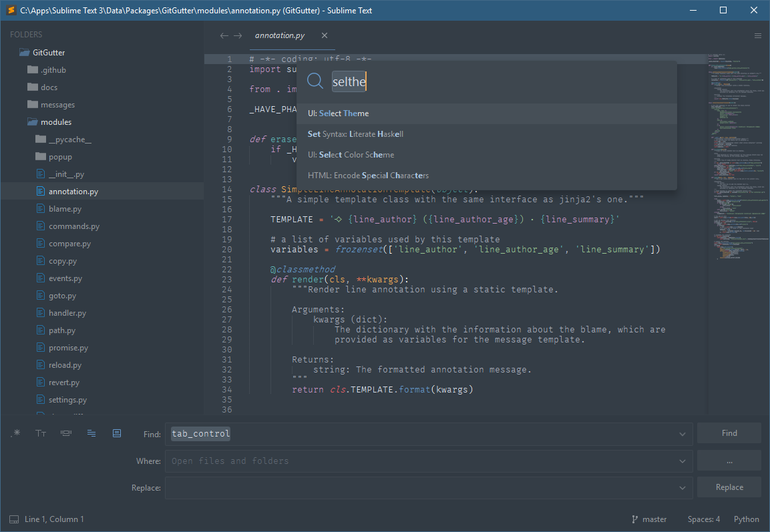Open the tab context menu hamburger icon
Image resolution: width=770 pixels, height=532 pixels.
click(x=758, y=35)
